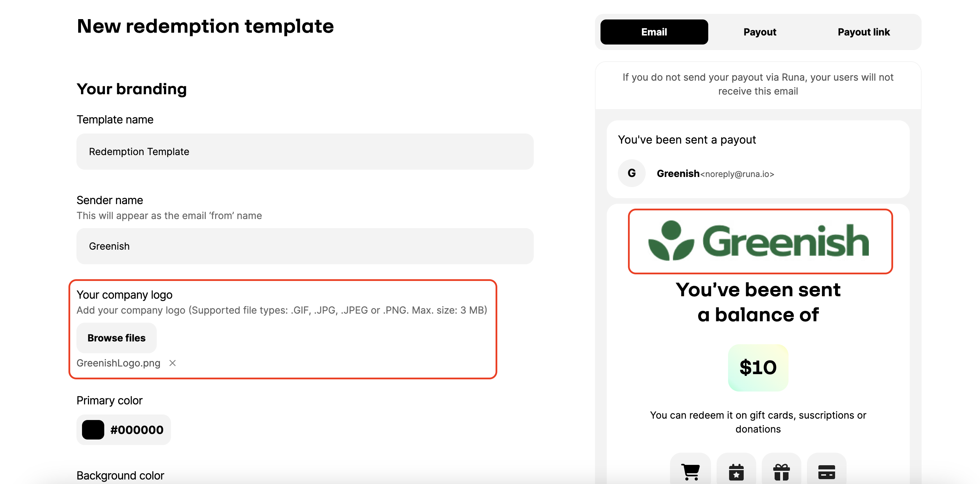Open the black primary color swatch
This screenshot has height=484, width=980.
[x=93, y=430]
